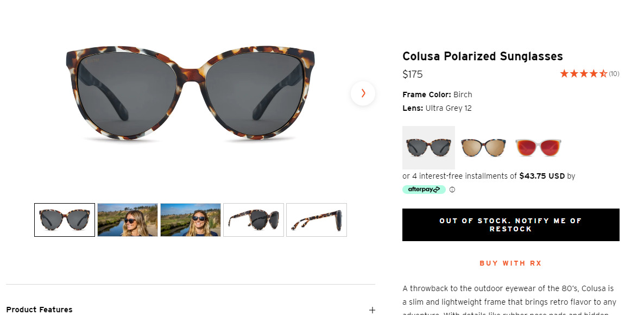
Task: Show angled view thumbnail of sunglasses
Action: tap(254, 220)
